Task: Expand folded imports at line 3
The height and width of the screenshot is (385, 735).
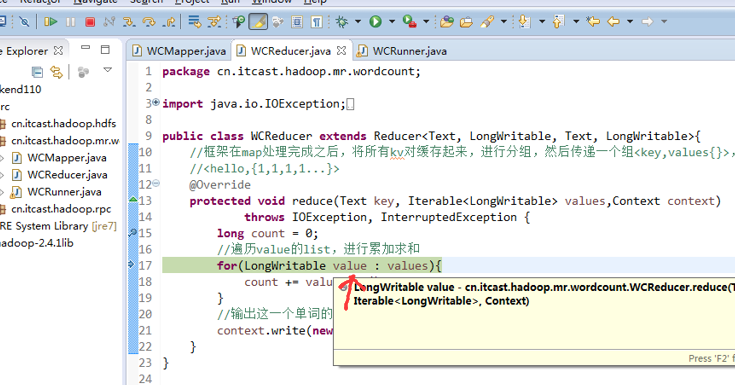Action: pos(156,102)
